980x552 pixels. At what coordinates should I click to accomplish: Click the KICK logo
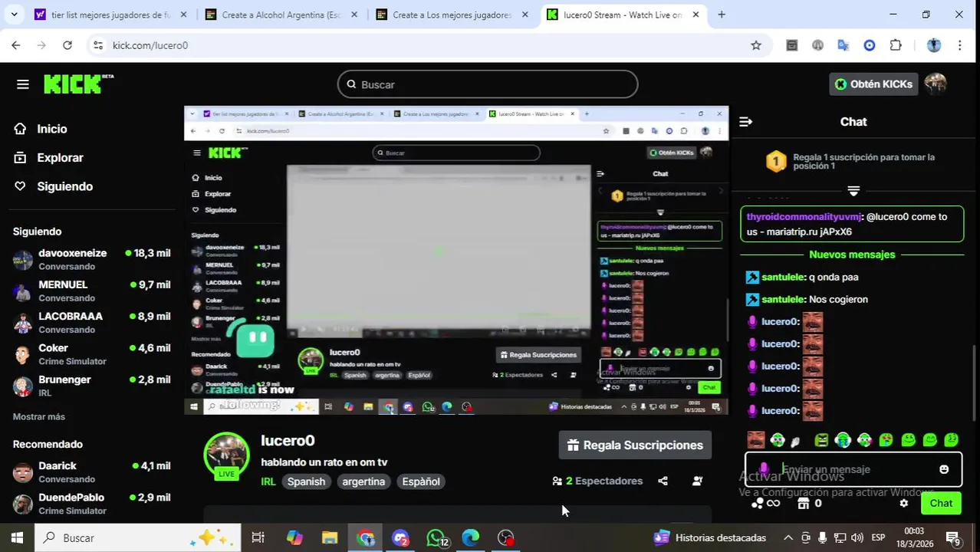(77, 84)
